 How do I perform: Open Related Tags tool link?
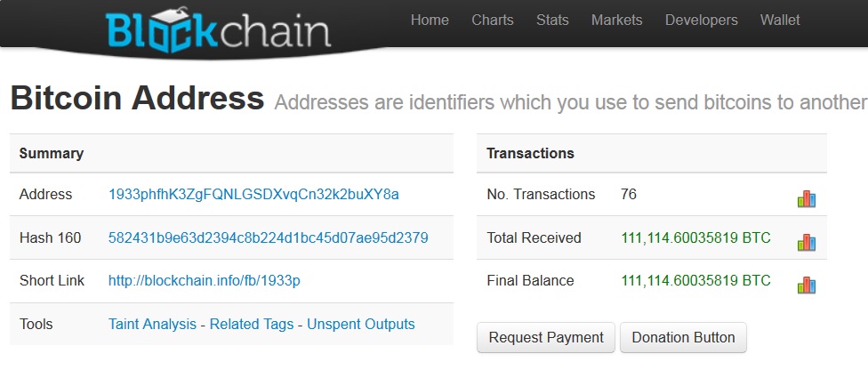click(252, 324)
